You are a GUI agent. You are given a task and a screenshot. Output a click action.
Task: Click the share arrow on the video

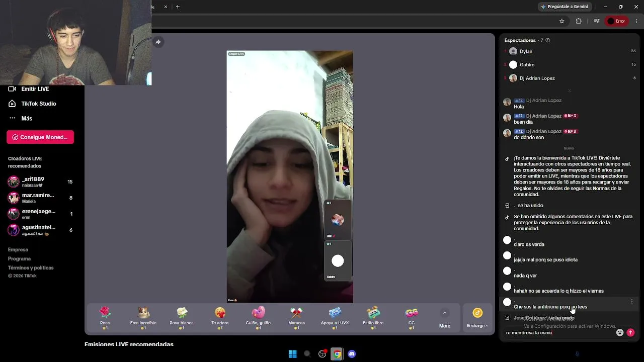coord(158,42)
